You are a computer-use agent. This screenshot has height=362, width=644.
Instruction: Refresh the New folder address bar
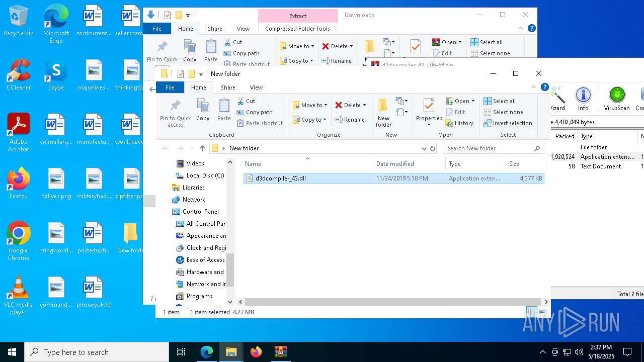[433, 148]
